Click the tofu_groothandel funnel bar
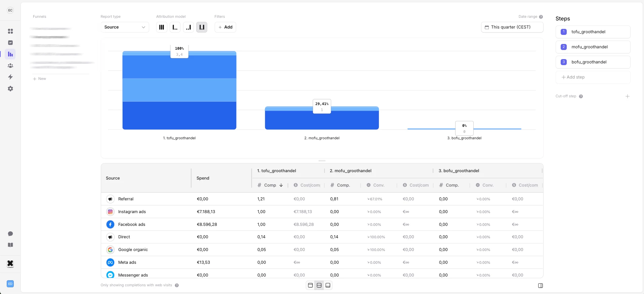The image size is (644, 294). [179, 90]
